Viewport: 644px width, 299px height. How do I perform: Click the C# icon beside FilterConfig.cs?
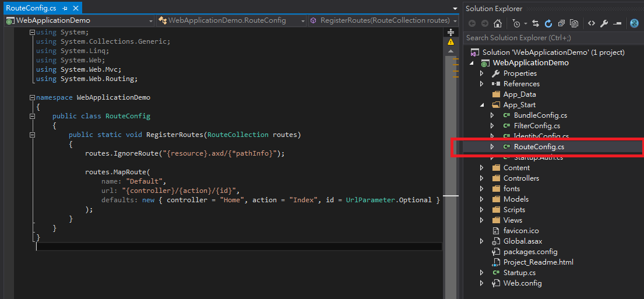[x=506, y=126]
